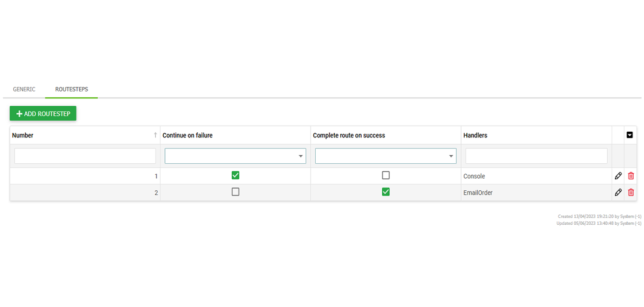Focus the Number filter input field
The height and width of the screenshot is (307, 644).
(x=85, y=156)
